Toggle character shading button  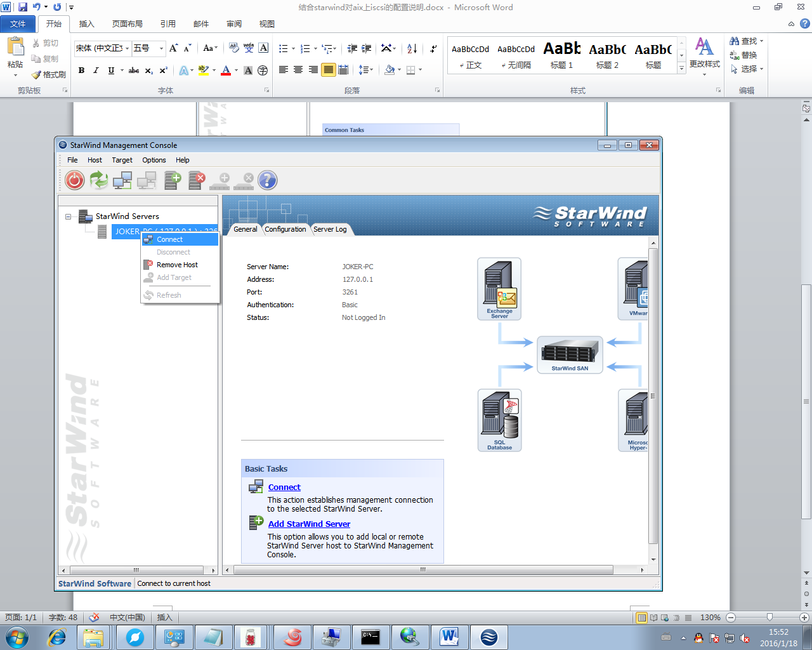tap(248, 70)
